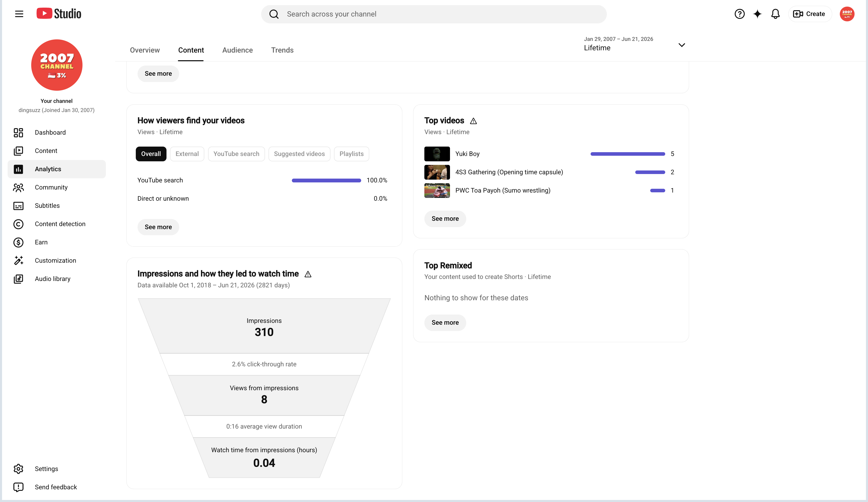The width and height of the screenshot is (868, 502).
Task: Click See more under traffic sources
Action: pyautogui.click(x=158, y=227)
